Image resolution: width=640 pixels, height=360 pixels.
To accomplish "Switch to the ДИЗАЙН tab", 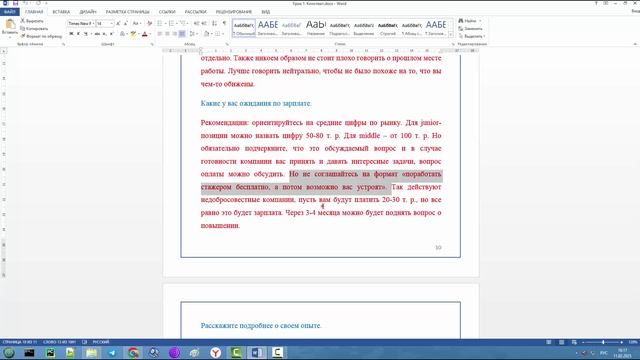I will (88, 12).
